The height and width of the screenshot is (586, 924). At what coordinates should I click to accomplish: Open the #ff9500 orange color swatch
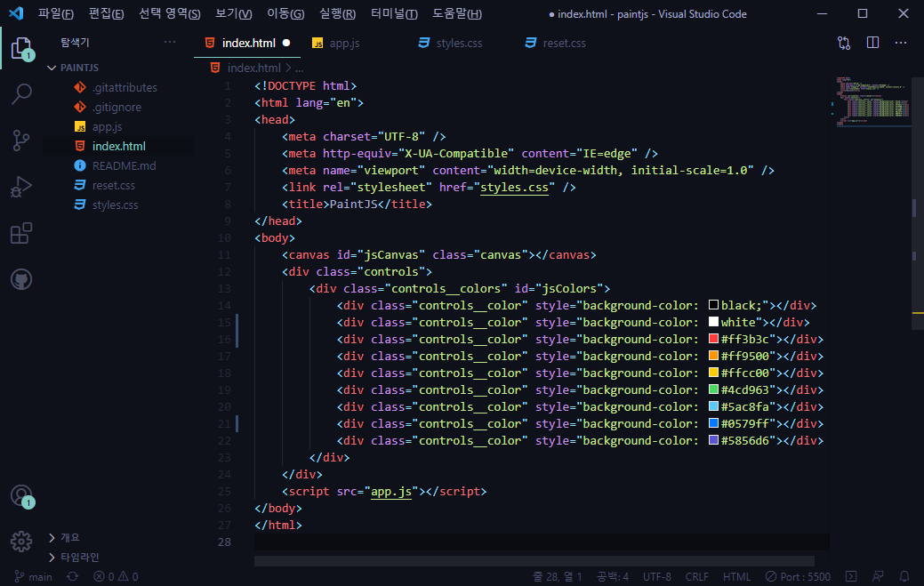pos(713,356)
